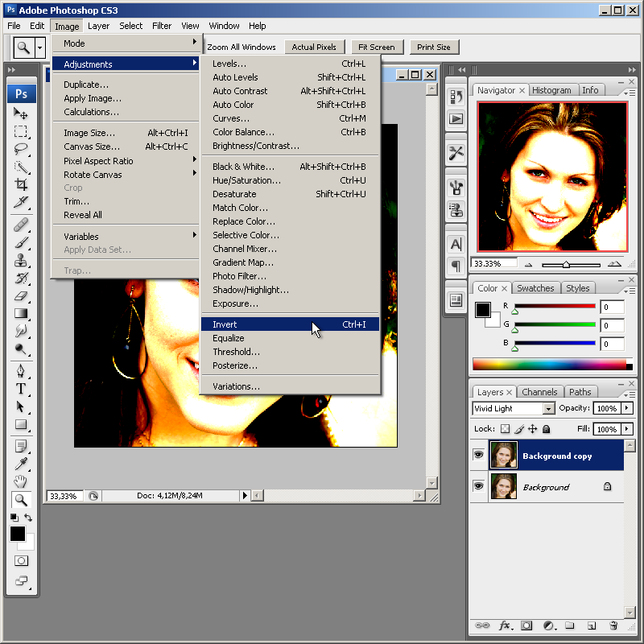
Task: Select the Crop tool
Action: point(21,184)
